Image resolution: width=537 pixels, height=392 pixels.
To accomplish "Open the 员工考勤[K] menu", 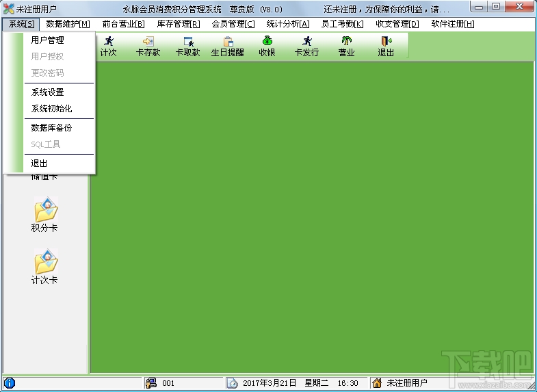I will [343, 24].
